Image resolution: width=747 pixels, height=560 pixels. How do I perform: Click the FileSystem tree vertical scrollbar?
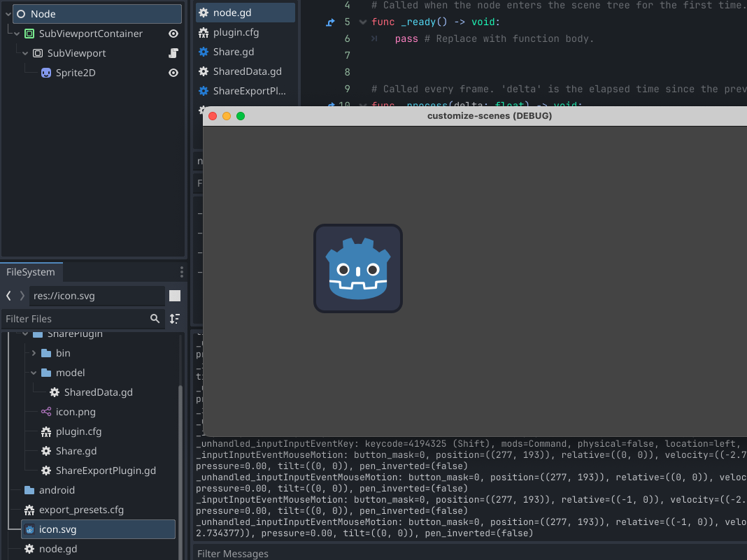[x=180, y=471]
